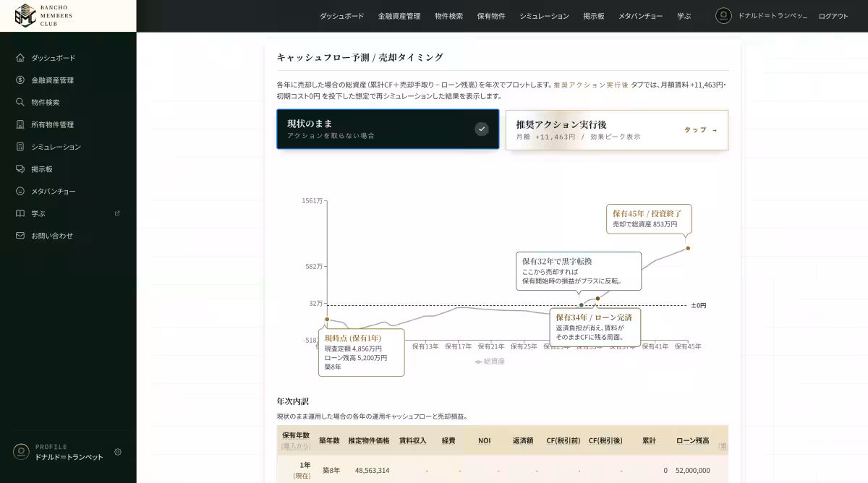Viewport: 868px width, 483px height.
Task: Click the sidebar 物件検索 magnifier icon
Action: click(x=20, y=102)
